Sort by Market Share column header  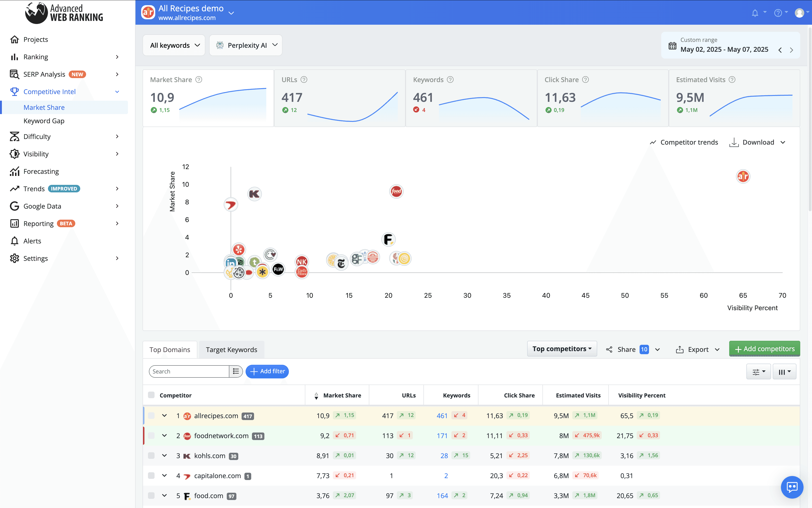pos(342,395)
